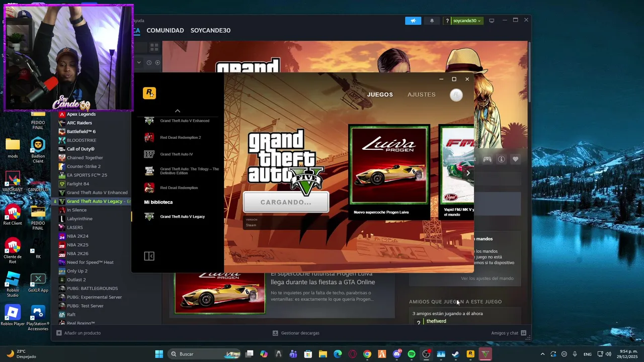Image resolution: width=644 pixels, height=362 pixels.
Task: Select Counter-Strike 2 in Steam library
Action: tap(84, 166)
